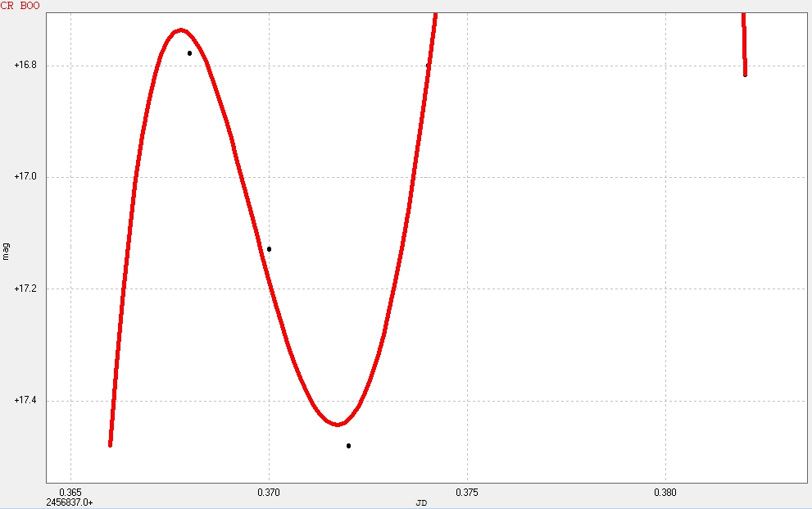Image resolution: width=812 pixels, height=509 pixels.
Task: Click the 0.365 x-axis tick label
Action: pos(71,492)
